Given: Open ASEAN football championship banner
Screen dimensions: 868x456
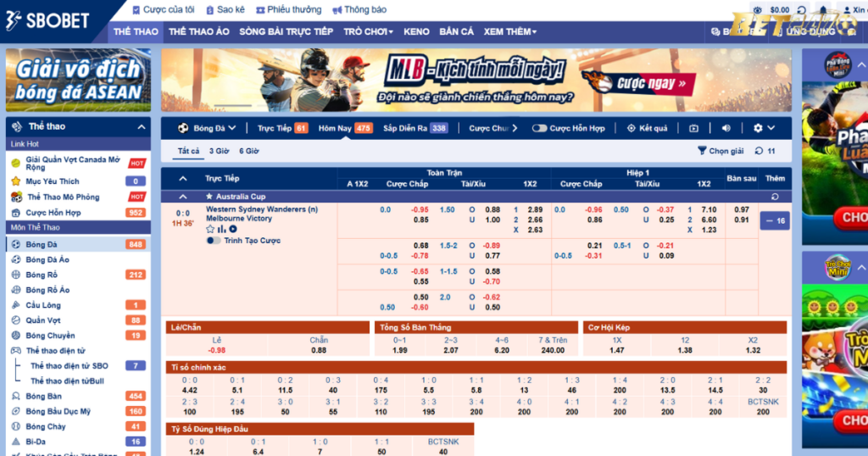Looking at the screenshot, I should tap(78, 81).
